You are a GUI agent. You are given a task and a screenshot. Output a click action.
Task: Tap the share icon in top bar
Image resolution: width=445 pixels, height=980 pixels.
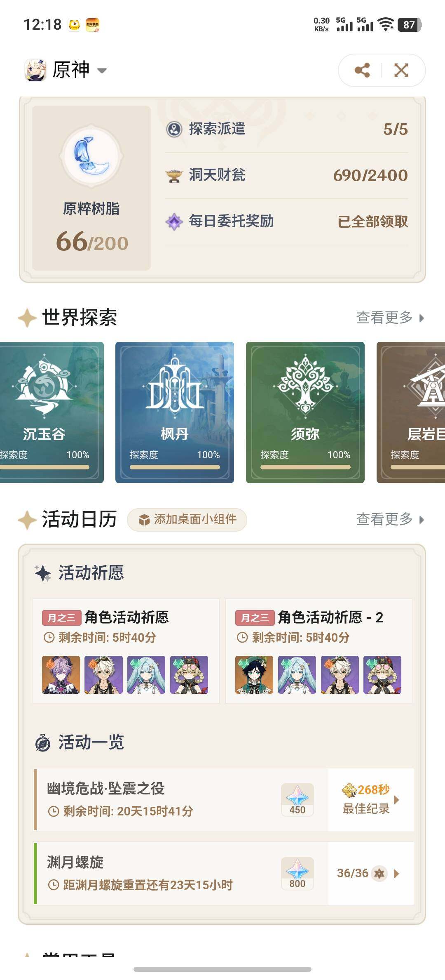(x=362, y=70)
